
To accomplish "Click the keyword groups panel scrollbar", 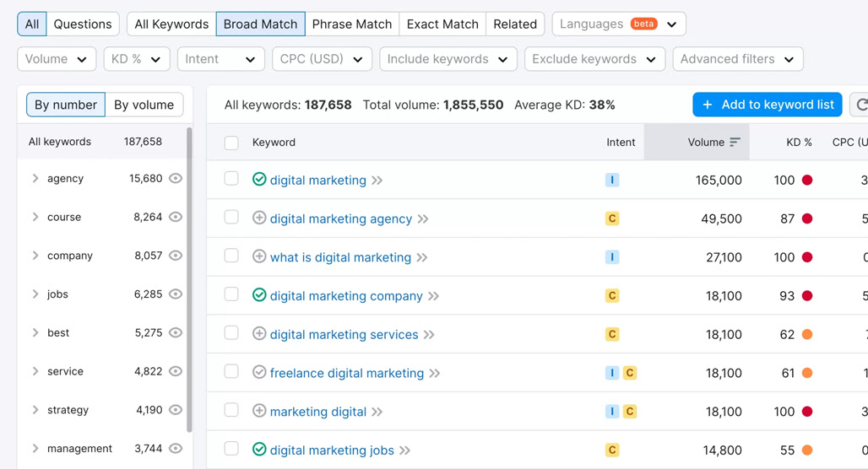I will [189, 280].
